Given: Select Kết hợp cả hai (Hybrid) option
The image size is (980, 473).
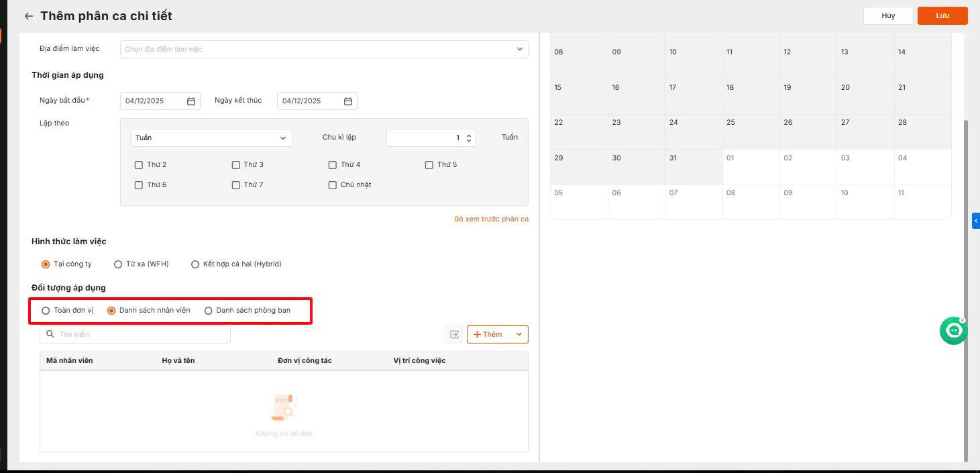Looking at the screenshot, I should click(x=196, y=264).
